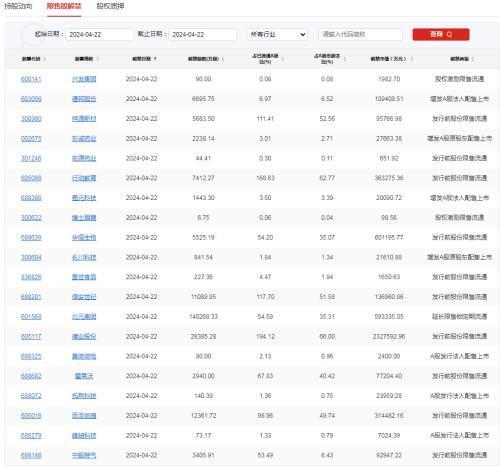Open stock code link 600141

tap(31, 79)
